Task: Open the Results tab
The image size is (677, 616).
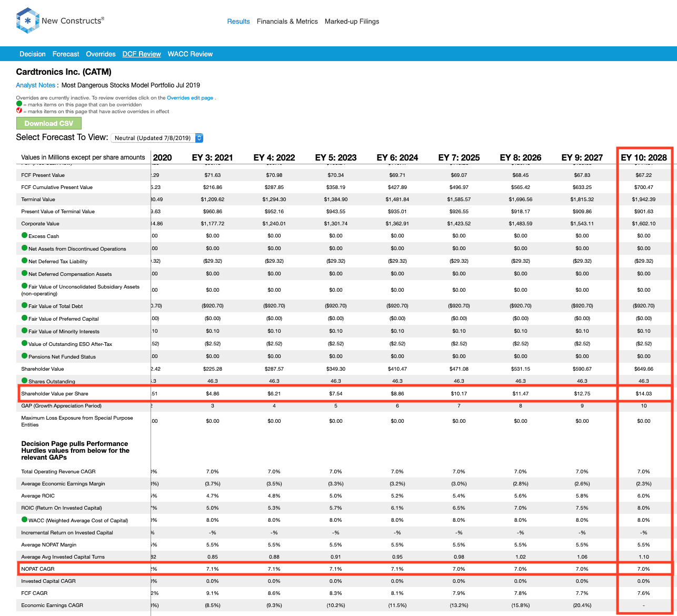Action: click(x=238, y=22)
